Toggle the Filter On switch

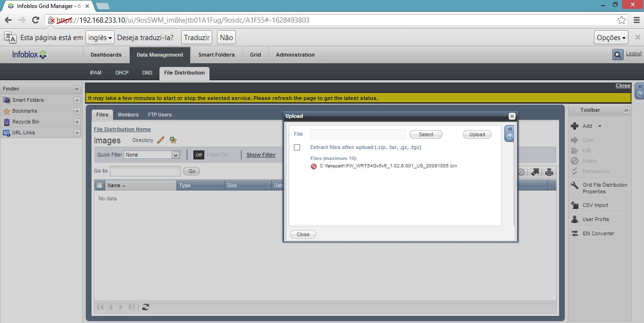(x=198, y=154)
